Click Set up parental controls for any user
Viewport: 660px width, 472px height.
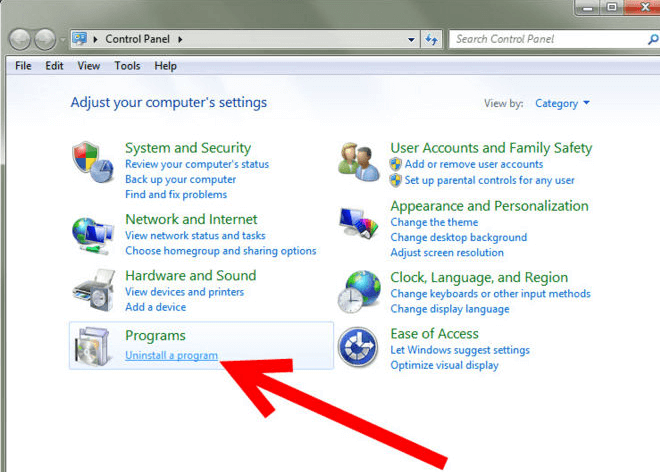coord(490,180)
